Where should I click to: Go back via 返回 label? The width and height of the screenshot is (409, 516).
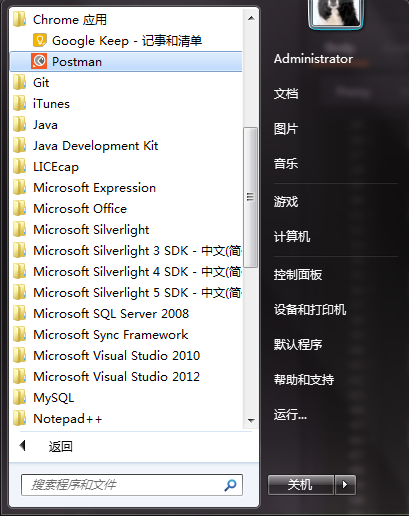(61, 446)
